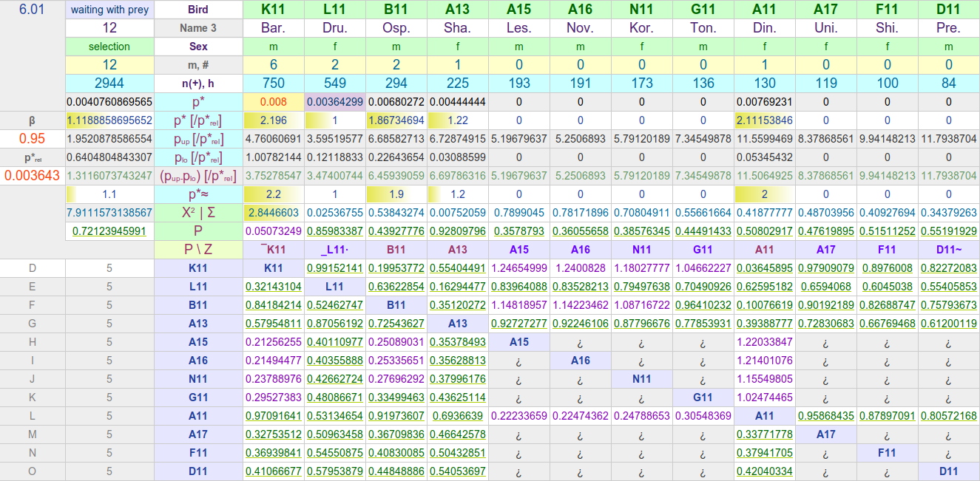Click the total hours value 2944

109,83
